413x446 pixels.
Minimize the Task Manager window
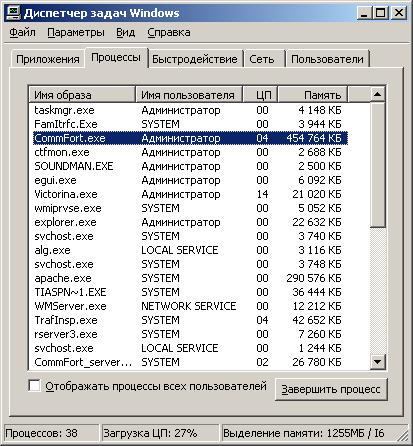pos(365,13)
